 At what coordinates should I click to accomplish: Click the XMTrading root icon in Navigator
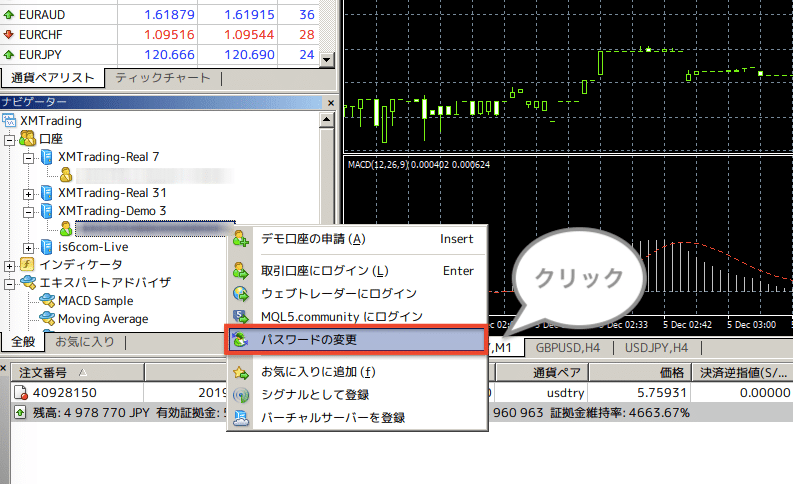[9, 121]
